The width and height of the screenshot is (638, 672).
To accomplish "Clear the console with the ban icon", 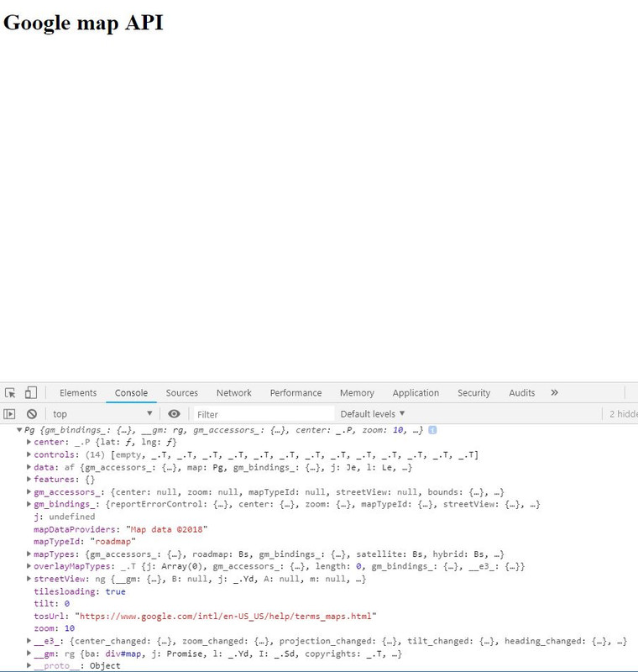I will click(32, 414).
